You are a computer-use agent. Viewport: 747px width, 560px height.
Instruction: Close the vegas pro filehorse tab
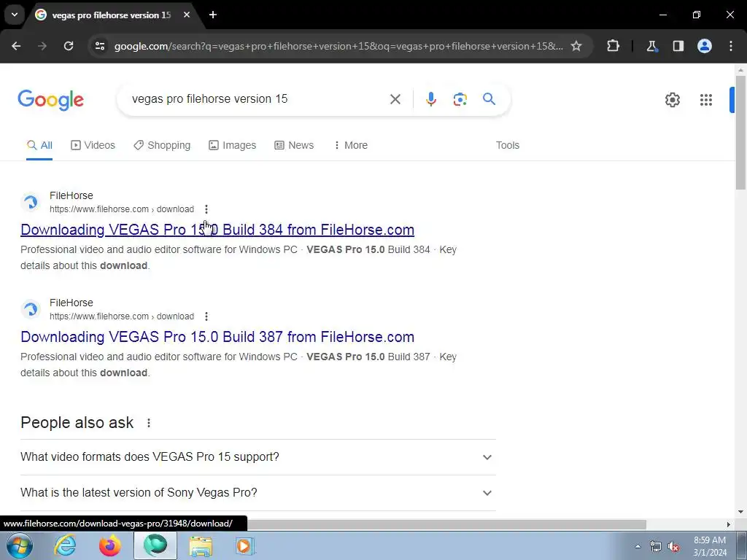point(187,15)
